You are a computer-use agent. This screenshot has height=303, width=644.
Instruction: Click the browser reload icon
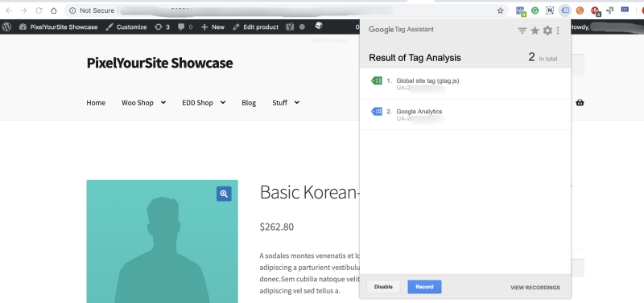coord(39,10)
